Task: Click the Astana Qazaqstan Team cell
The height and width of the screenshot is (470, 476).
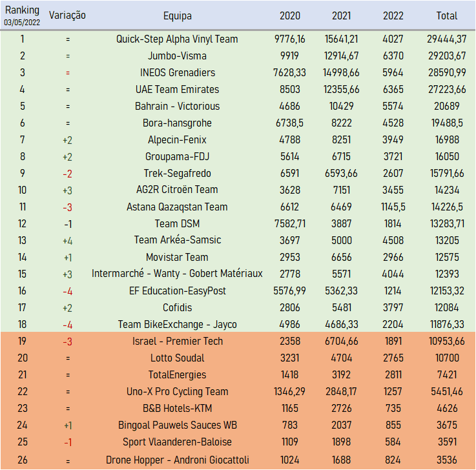Action: 177,207
